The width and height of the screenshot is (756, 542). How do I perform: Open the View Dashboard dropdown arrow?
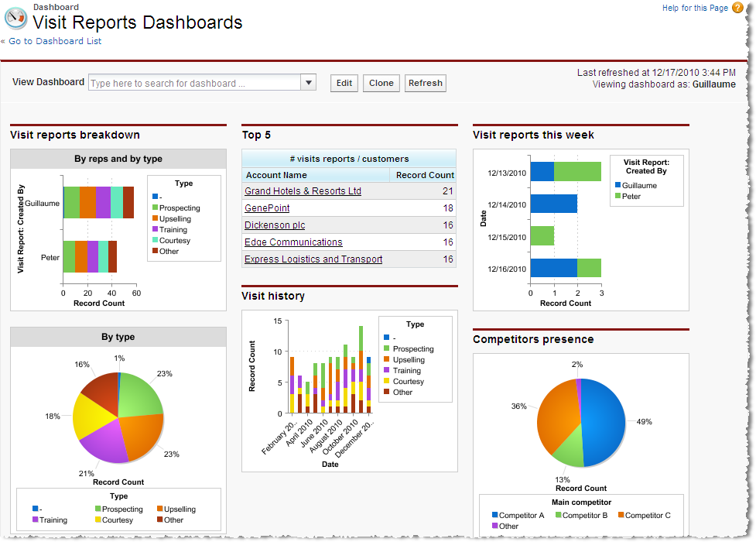[308, 83]
